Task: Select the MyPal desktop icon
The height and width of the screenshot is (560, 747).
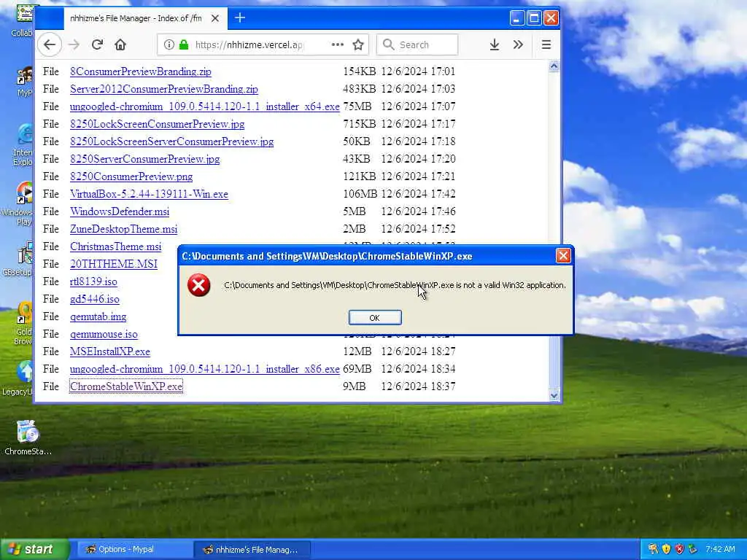Action: coord(25,82)
